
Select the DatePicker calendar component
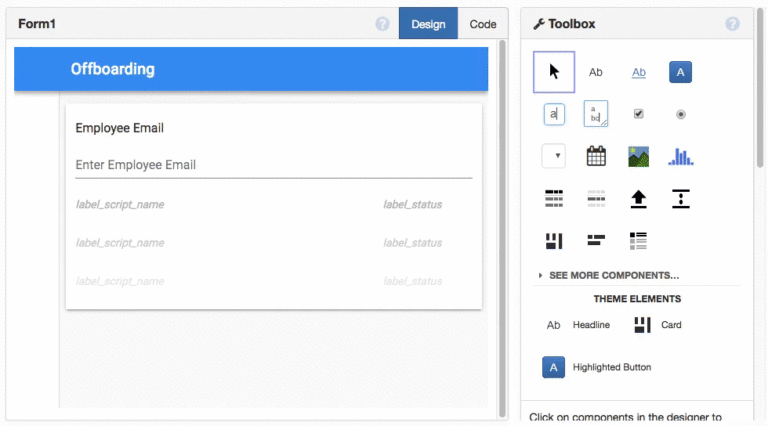pyautogui.click(x=596, y=156)
